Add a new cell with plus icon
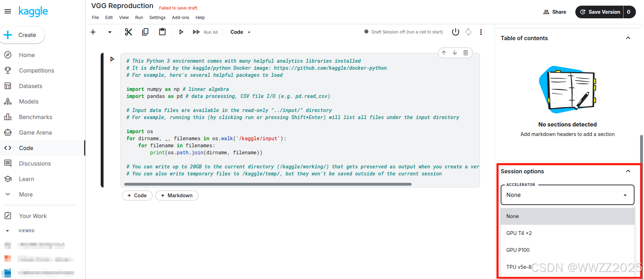The image size is (644, 279). [93, 32]
